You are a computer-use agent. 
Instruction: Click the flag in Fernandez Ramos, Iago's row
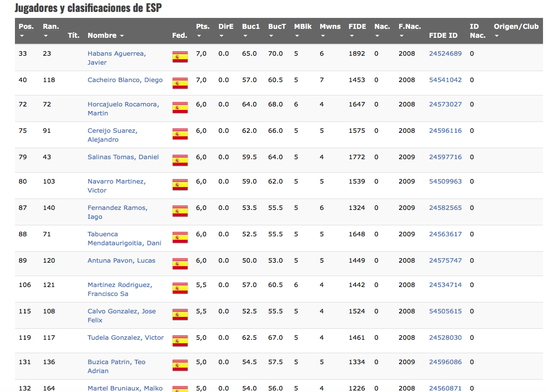coord(180,211)
